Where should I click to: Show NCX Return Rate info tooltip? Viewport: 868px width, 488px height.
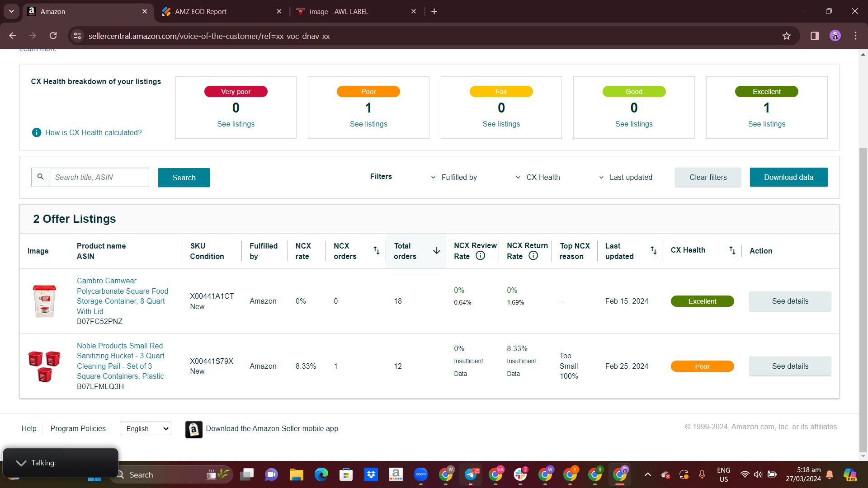coord(533,256)
